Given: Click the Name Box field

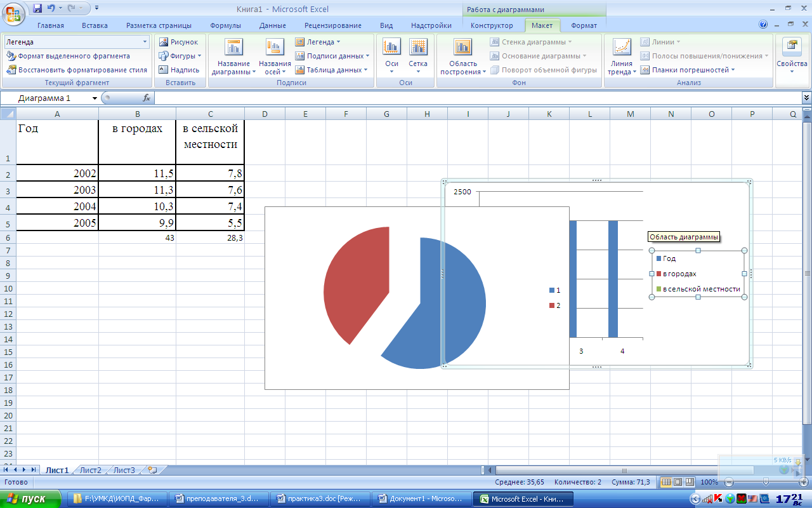Looking at the screenshot, I should 46,98.
